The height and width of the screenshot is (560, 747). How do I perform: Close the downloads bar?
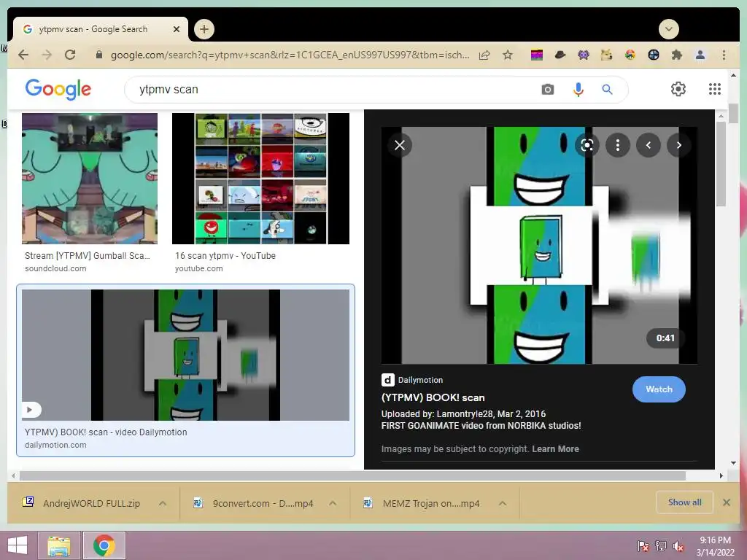(727, 502)
